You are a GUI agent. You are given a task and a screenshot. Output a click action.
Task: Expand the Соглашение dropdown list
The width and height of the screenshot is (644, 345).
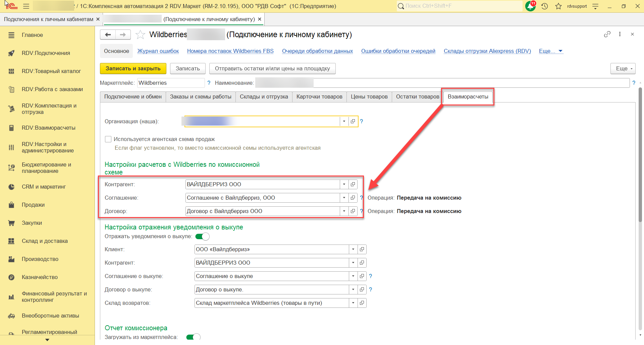[x=344, y=198]
